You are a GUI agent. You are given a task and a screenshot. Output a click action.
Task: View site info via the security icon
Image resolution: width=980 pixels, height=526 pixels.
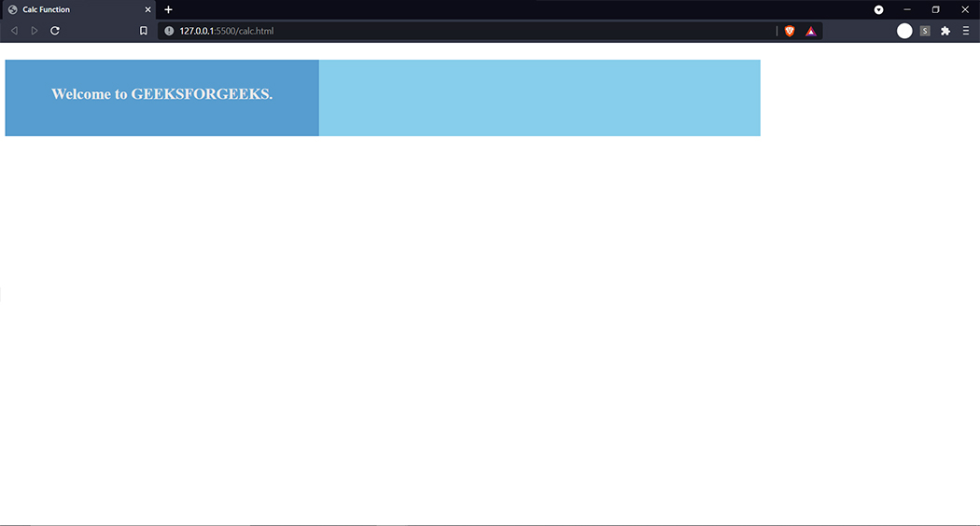(x=169, y=31)
